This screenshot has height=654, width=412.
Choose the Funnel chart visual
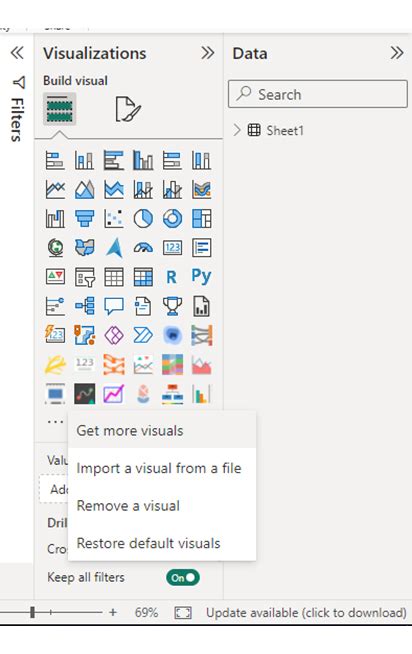(85, 219)
